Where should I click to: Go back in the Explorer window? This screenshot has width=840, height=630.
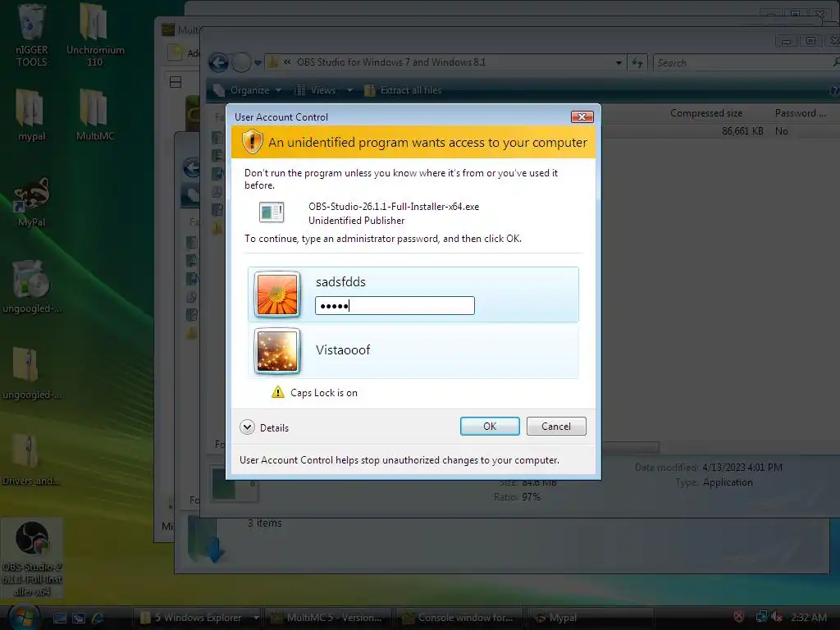pyautogui.click(x=218, y=62)
